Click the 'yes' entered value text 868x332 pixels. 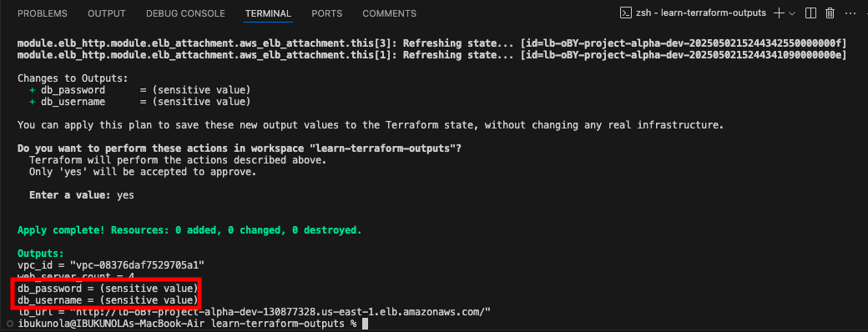point(125,195)
